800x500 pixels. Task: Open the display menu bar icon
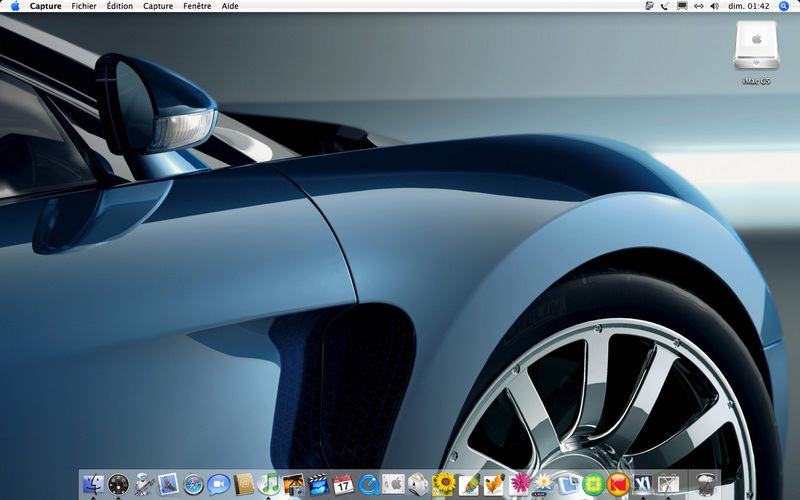(x=682, y=6)
